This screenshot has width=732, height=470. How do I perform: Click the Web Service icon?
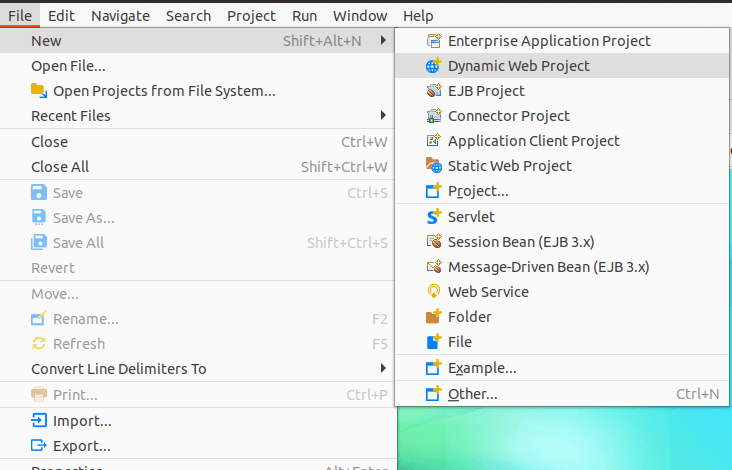[433, 292]
